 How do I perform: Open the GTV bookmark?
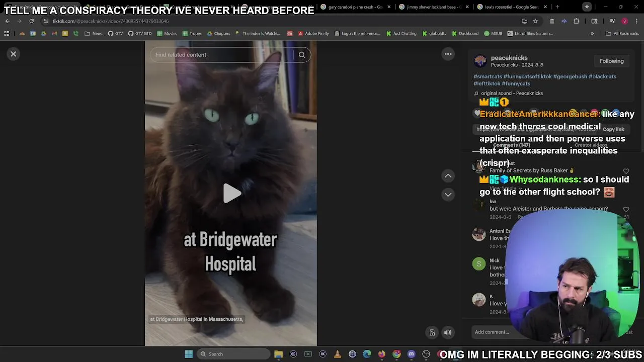(x=115, y=34)
